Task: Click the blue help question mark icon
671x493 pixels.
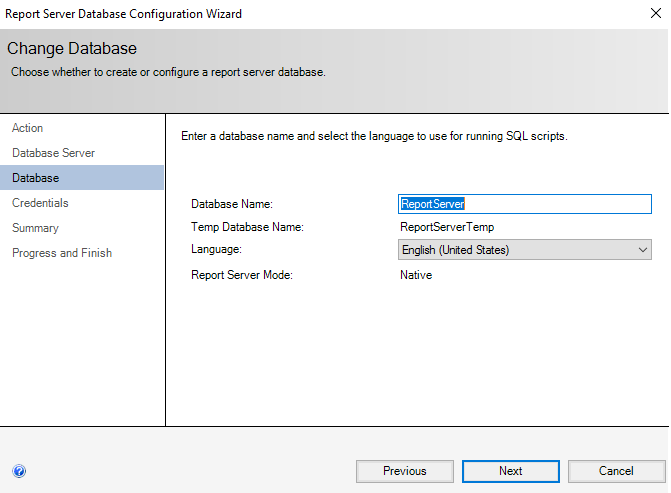Action: (19, 471)
